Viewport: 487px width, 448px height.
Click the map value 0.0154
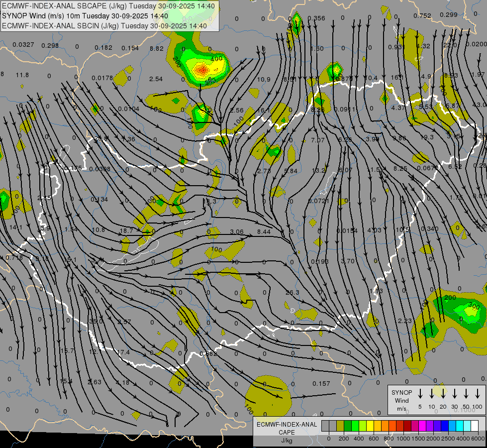(x=347, y=230)
